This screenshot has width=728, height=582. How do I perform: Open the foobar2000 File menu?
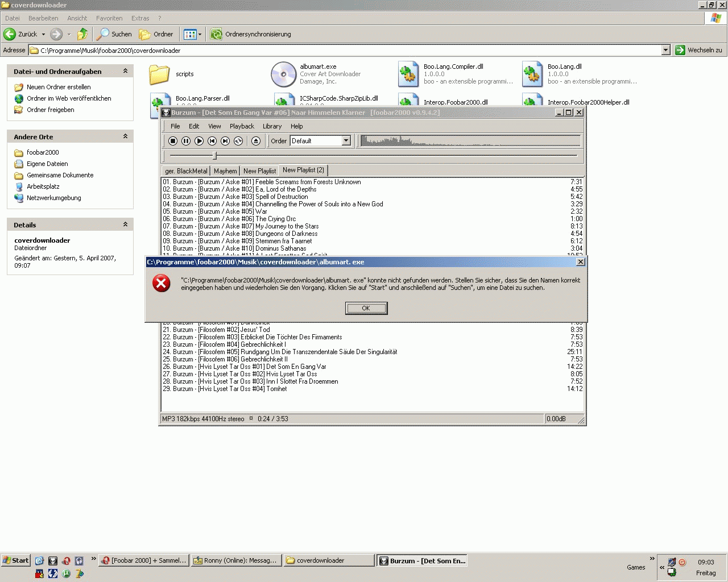click(x=175, y=126)
